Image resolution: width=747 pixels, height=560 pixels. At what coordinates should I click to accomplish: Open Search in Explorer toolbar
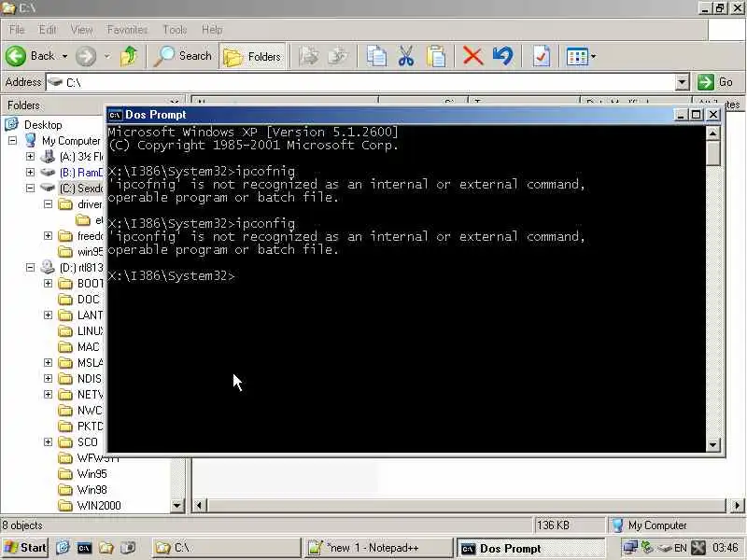tap(183, 56)
